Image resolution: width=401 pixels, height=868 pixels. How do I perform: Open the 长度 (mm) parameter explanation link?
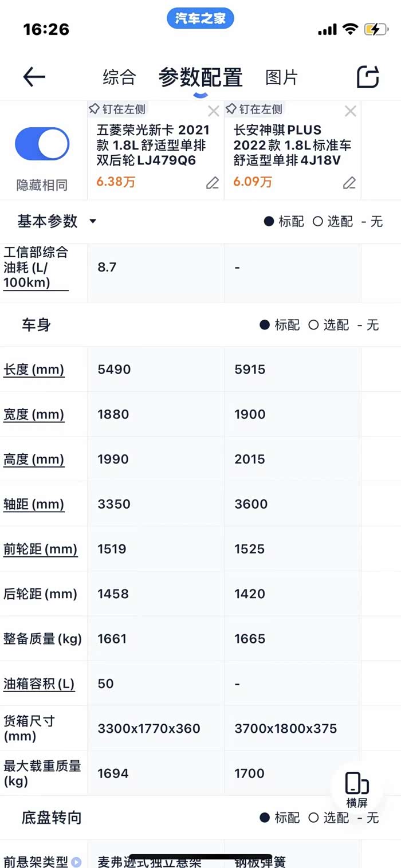[x=34, y=370]
